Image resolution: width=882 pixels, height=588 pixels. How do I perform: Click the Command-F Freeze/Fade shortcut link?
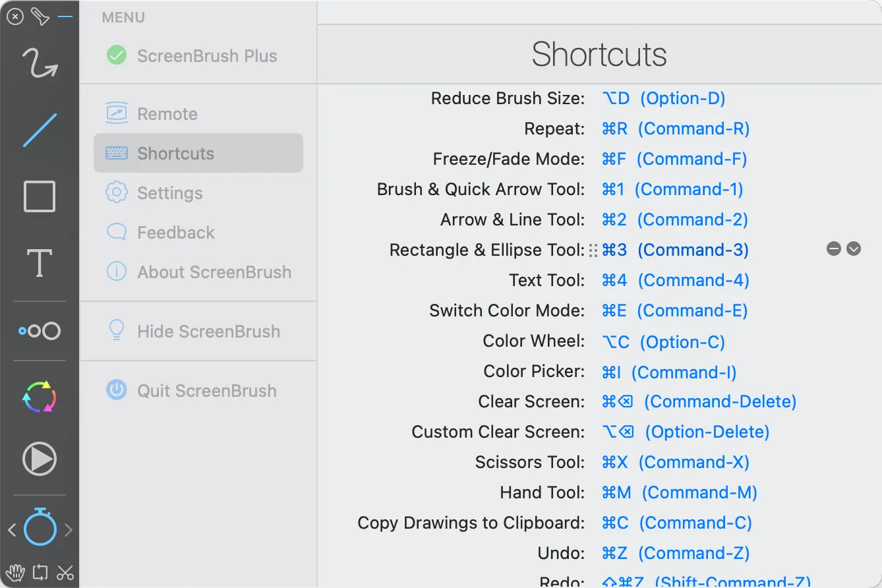674,159
